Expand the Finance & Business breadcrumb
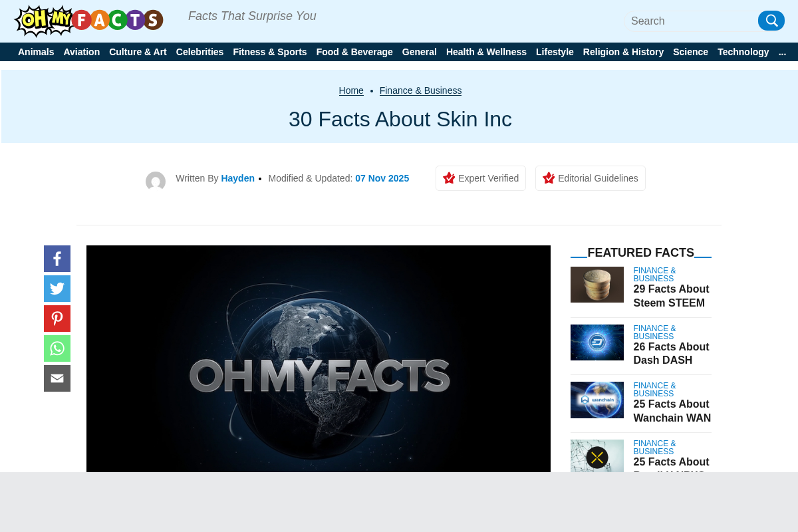 pyautogui.click(x=420, y=90)
